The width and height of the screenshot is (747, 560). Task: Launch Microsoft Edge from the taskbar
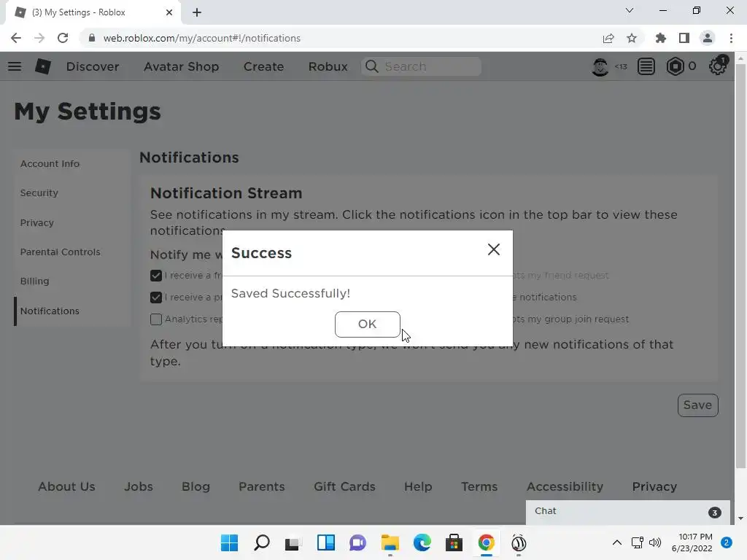tap(422, 542)
